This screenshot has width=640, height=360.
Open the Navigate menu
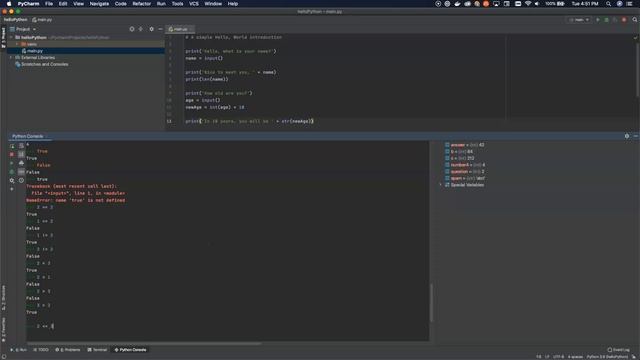pos(99,4)
